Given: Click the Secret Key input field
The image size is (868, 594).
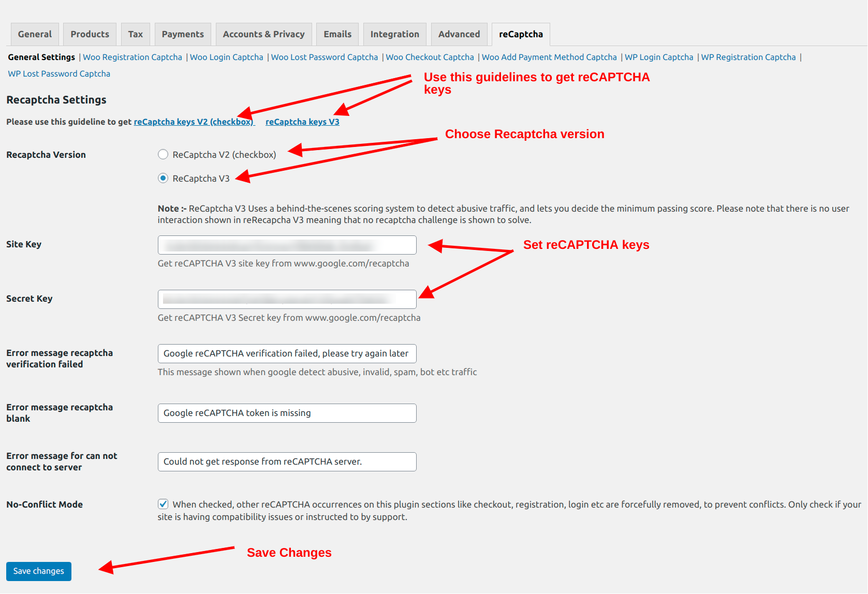Looking at the screenshot, I should click(287, 299).
